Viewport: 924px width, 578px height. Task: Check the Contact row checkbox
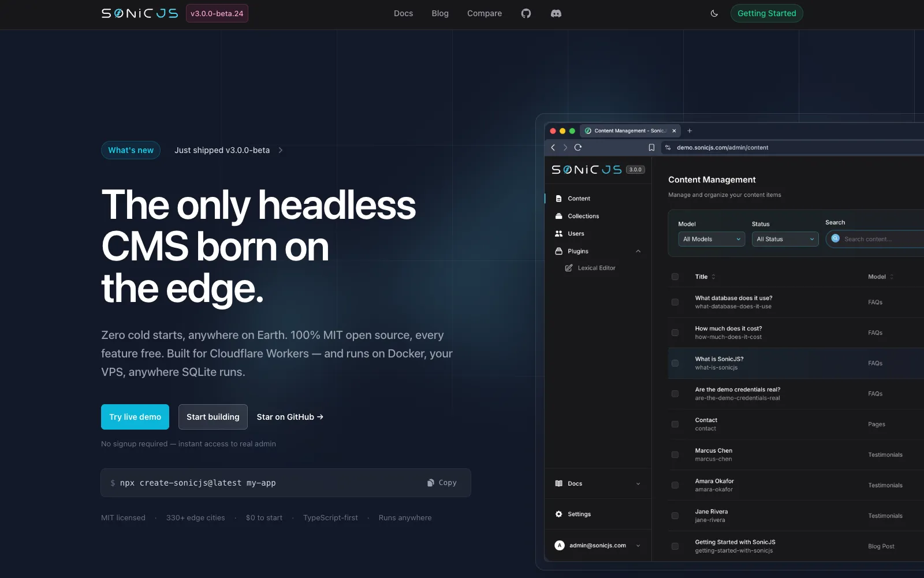point(675,424)
